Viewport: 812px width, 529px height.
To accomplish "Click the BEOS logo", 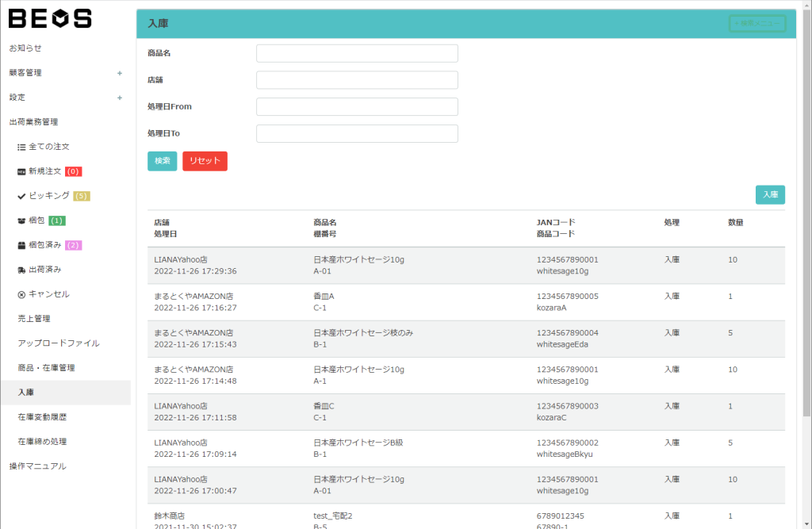I will 50,18.
